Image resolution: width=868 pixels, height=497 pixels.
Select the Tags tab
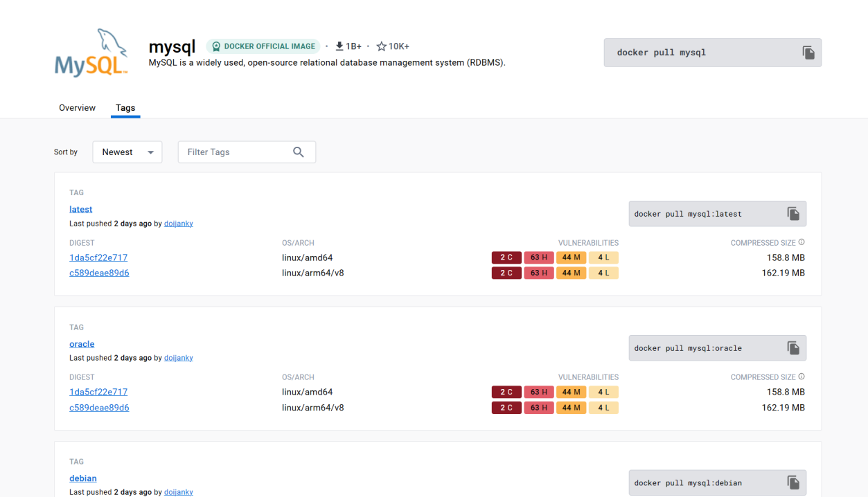click(125, 108)
